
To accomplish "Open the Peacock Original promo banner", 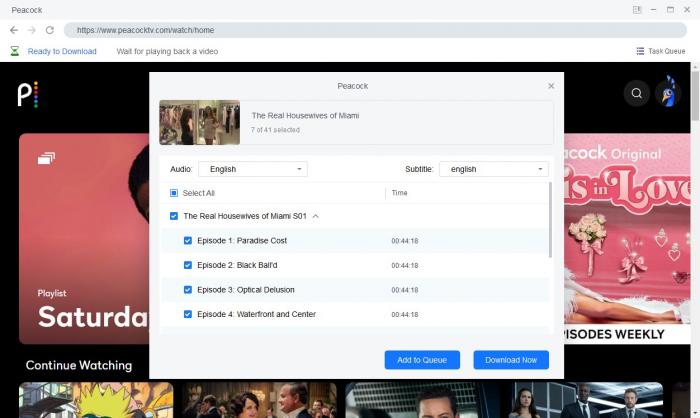I will click(x=627, y=239).
